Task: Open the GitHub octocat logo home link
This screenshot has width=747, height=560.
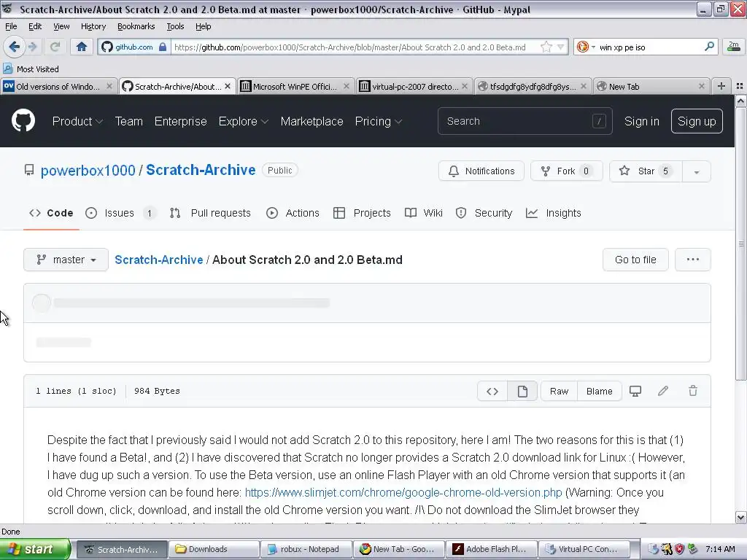Action: pyautogui.click(x=23, y=120)
